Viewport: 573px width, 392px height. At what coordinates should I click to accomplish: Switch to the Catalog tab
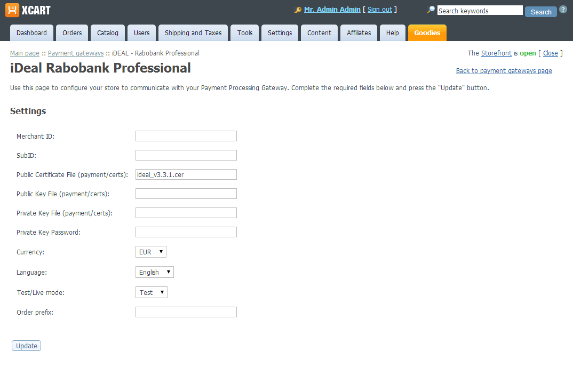tap(108, 33)
